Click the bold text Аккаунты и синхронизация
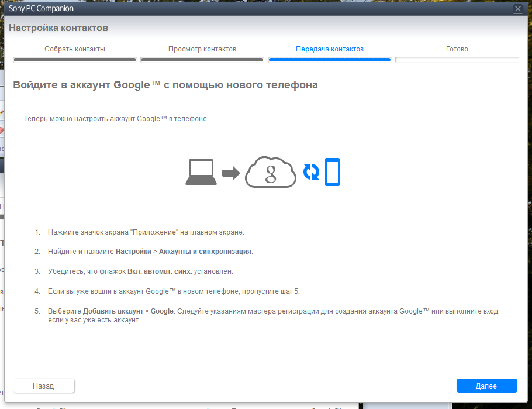532x409 pixels. (205, 252)
